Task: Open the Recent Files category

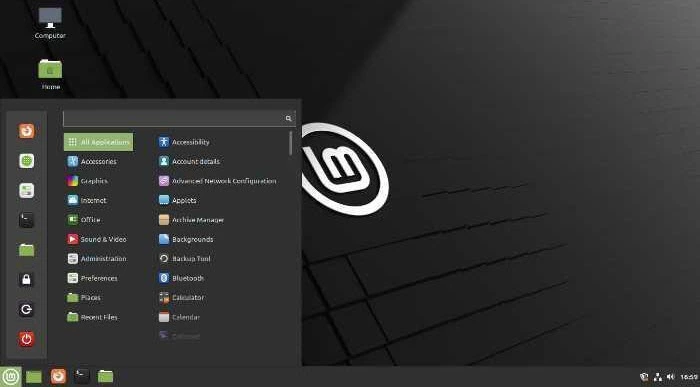Action: [x=98, y=317]
